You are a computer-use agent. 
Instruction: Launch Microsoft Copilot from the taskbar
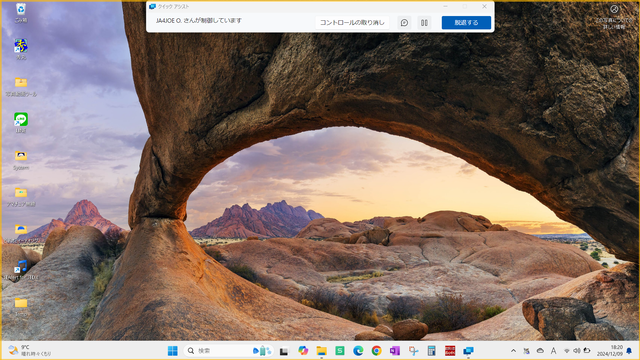[x=303, y=351]
